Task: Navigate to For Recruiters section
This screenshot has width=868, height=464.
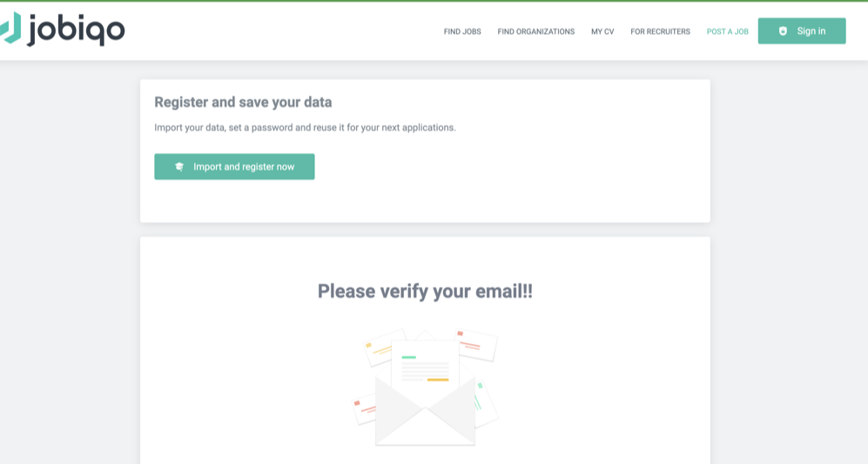Action: 660,31
